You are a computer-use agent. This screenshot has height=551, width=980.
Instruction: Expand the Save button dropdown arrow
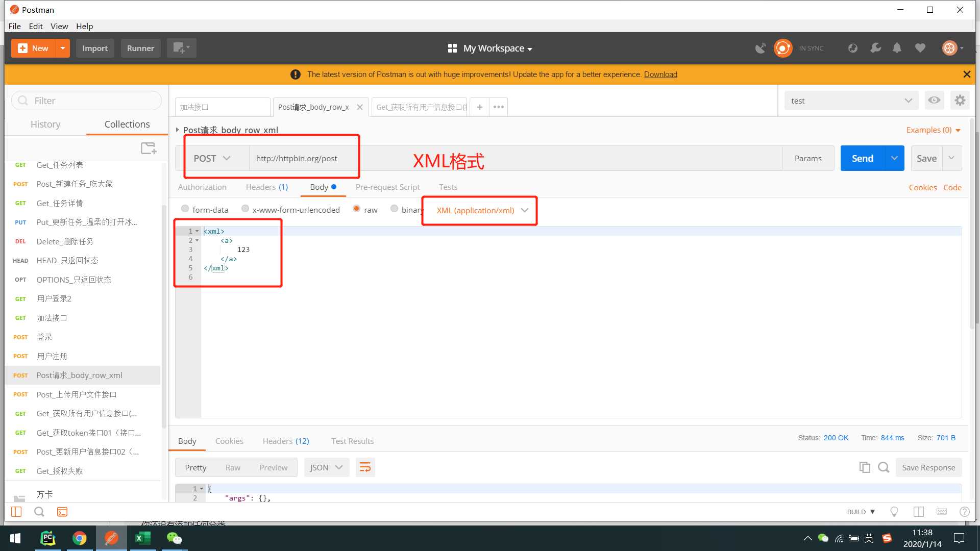tap(951, 158)
